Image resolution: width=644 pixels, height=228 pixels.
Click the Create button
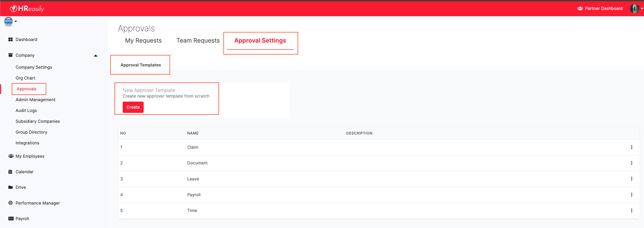pyautogui.click(x=133, y=107)
